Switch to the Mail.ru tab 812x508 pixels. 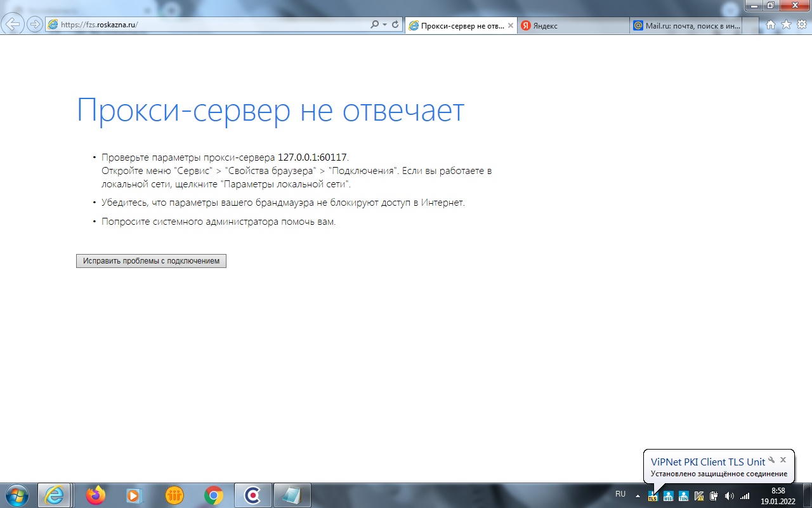pos(686,25)
